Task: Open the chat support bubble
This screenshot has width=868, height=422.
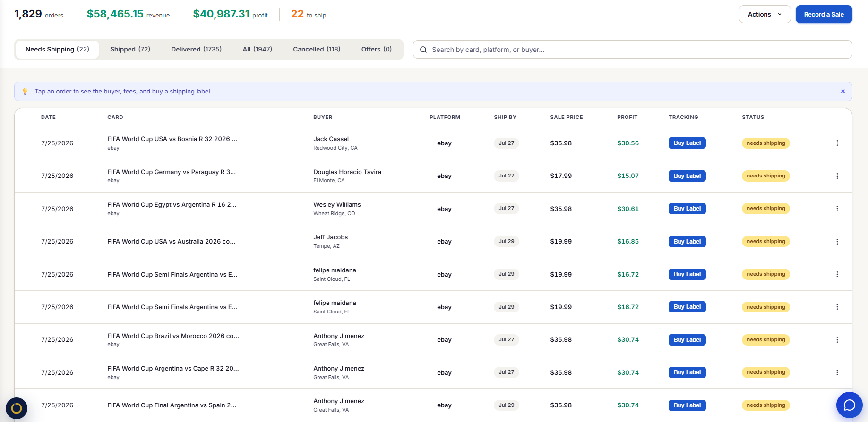Action: coord(849,405)
